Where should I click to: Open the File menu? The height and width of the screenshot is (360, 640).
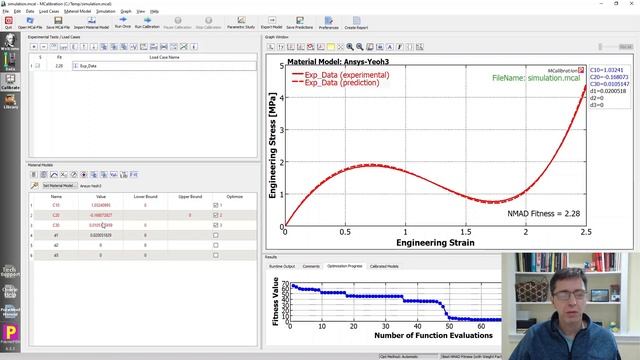tap(6, 11)
